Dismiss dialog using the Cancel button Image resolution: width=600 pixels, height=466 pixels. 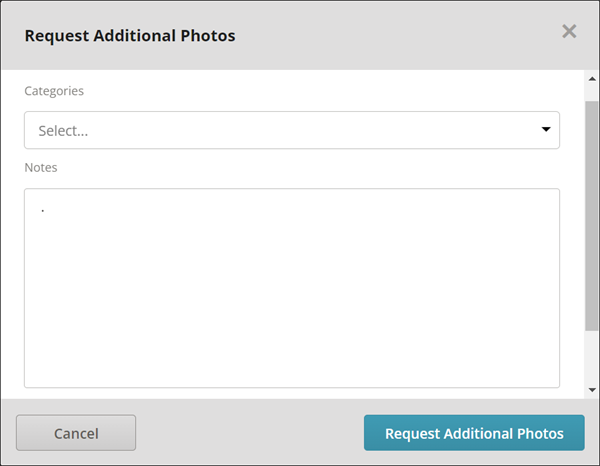coord(76,433)
